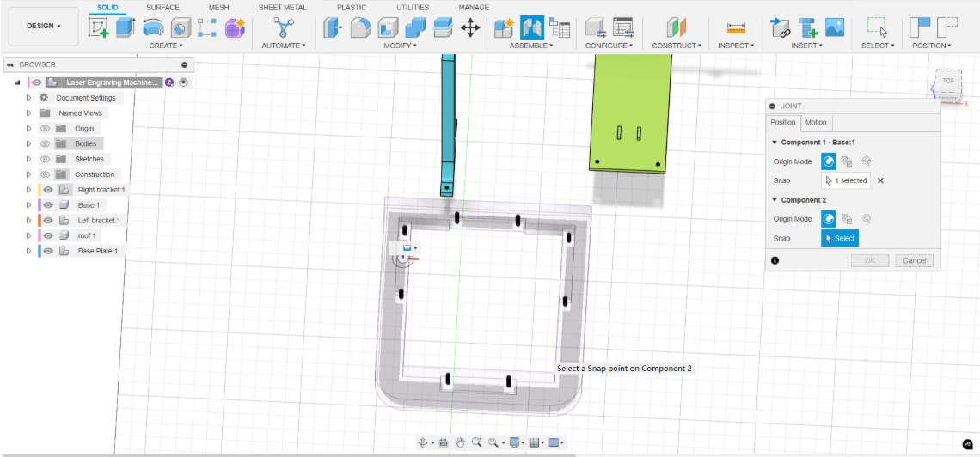Clear the Component 1 snap selection
The height and width of the screenshot is (457, 980).
(880, 180)
